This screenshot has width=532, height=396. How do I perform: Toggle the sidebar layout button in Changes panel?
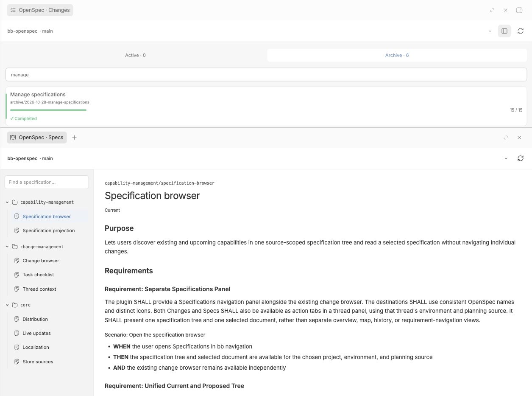pos(504,31)
